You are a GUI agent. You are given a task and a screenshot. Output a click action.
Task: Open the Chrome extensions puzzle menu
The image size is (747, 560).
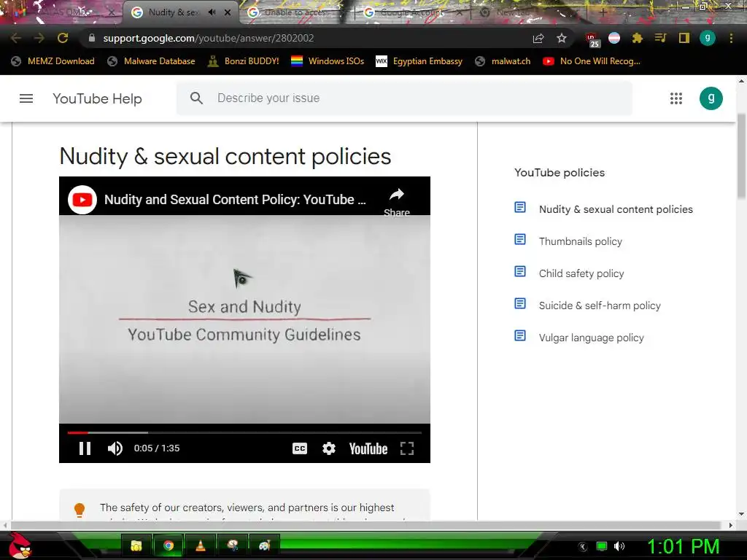pyautogui.click(x=638, y=38)
